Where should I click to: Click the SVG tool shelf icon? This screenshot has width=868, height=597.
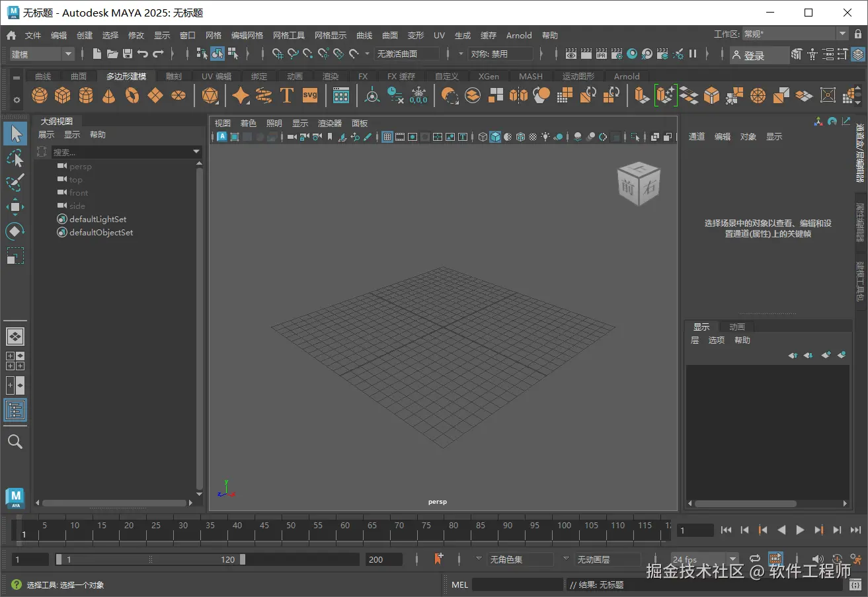[310, 95]
